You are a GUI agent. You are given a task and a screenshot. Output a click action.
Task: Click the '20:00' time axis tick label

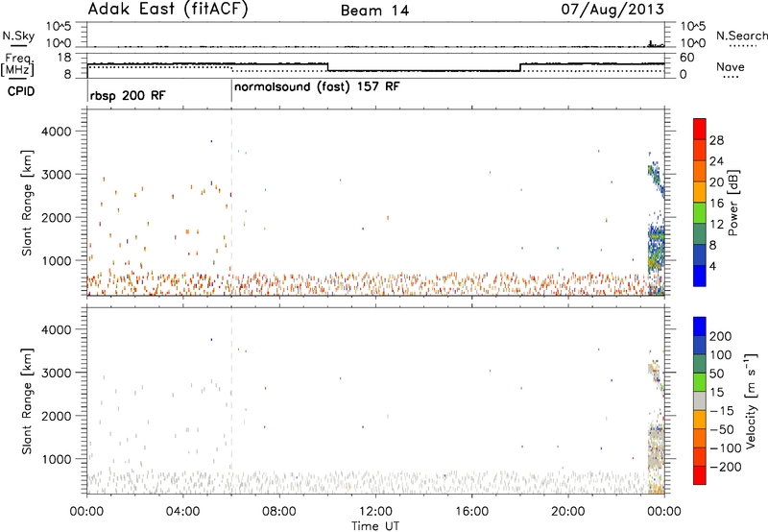point(567,512)
